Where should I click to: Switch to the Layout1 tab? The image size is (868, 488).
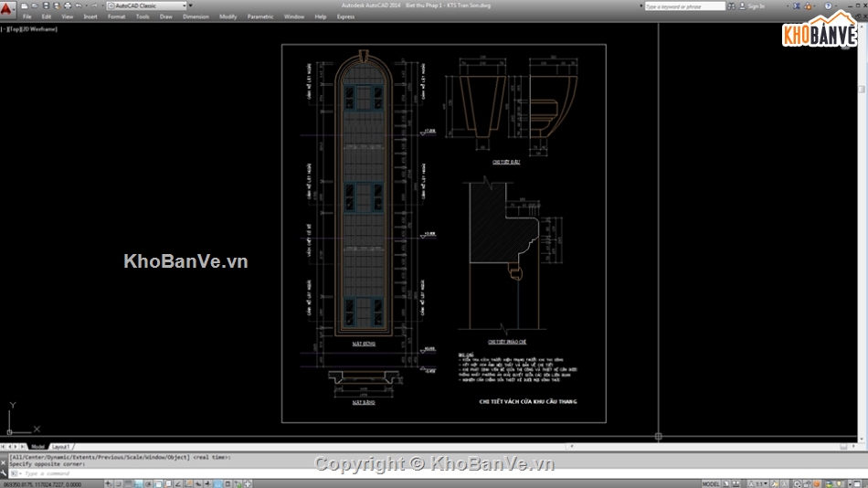click(60, 447)
